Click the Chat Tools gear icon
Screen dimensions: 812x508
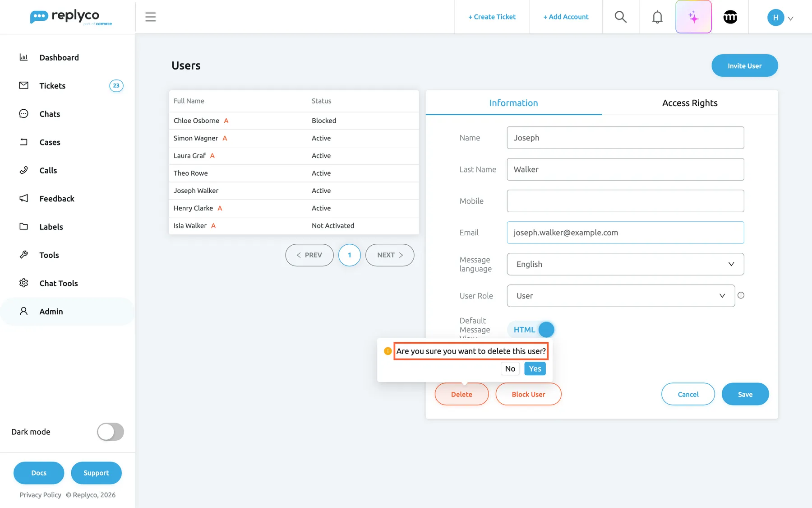24,283
